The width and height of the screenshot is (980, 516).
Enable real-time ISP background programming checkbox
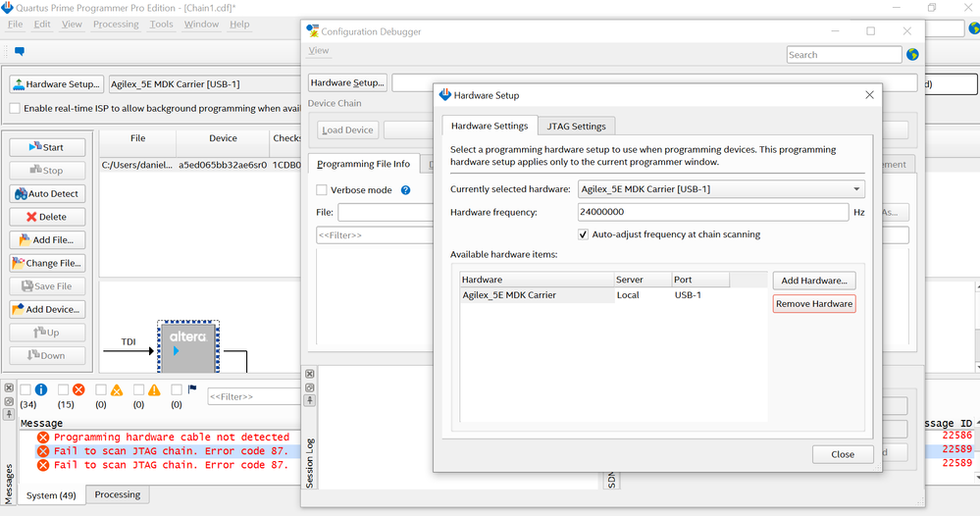tap(15, 108)
